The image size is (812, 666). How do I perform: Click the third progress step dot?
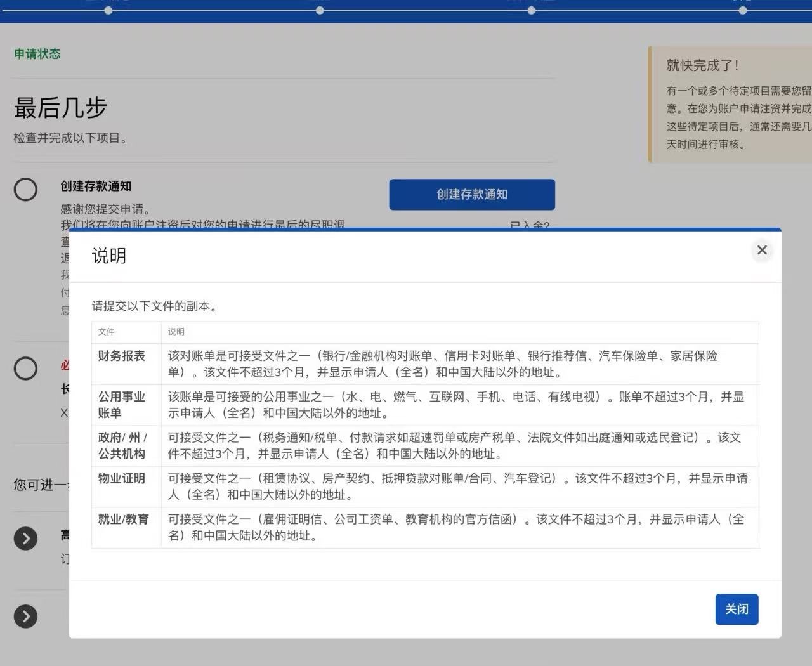530,10
